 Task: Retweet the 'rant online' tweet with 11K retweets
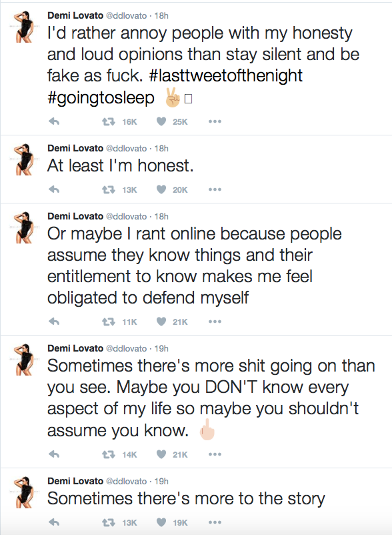click(x=109, y=322)
